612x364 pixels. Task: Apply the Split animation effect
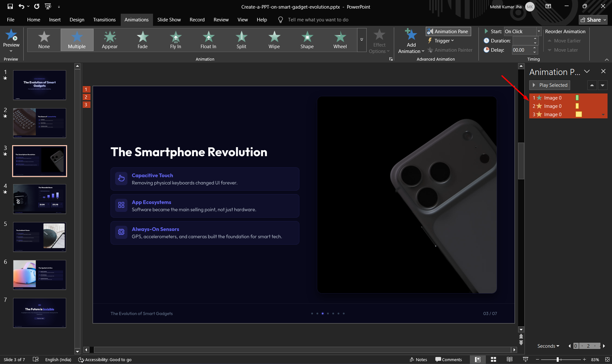tap(241, 40)
